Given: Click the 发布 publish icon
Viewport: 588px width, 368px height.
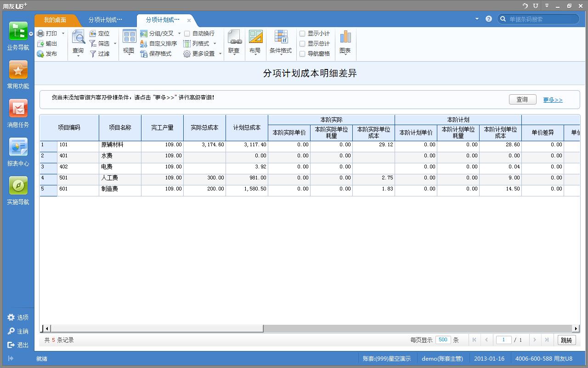Looking at the screenshot, I should [40, 54].
